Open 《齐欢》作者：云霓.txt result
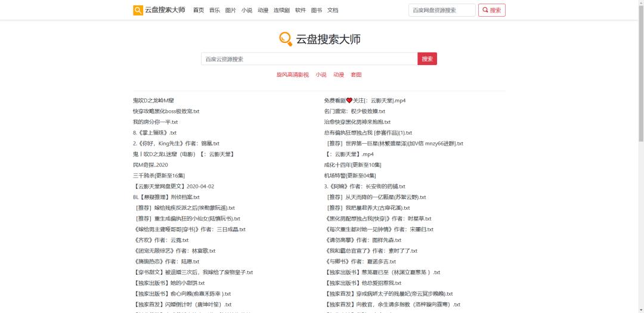Image resolution: width=644 pixels, height=313 pixels. [161, 240]
